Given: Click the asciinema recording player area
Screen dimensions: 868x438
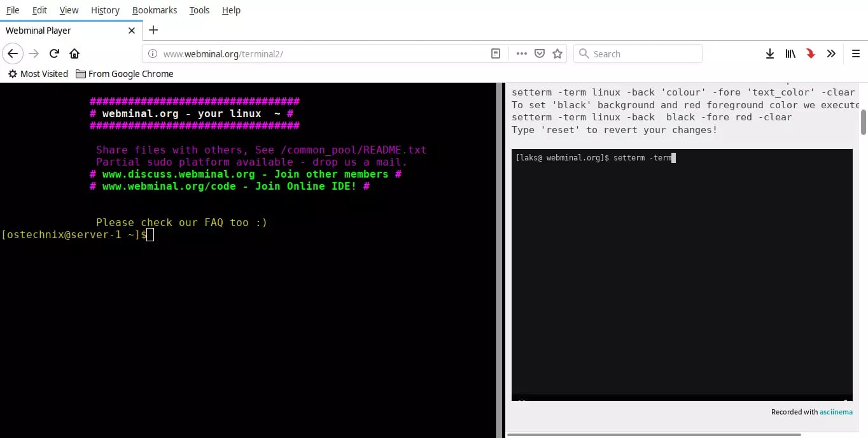Looking at the screenshot, I should pyautogui.click(x=682, y=275).
